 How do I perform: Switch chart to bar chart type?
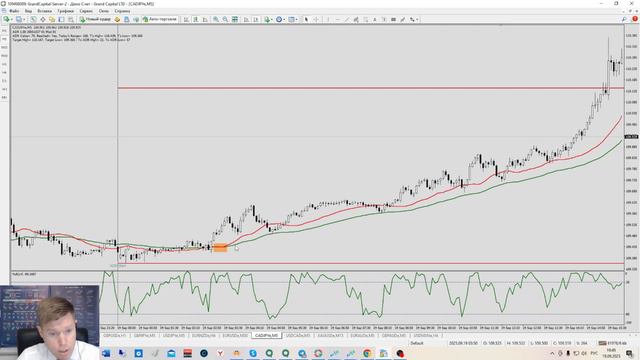click(187, 19)
